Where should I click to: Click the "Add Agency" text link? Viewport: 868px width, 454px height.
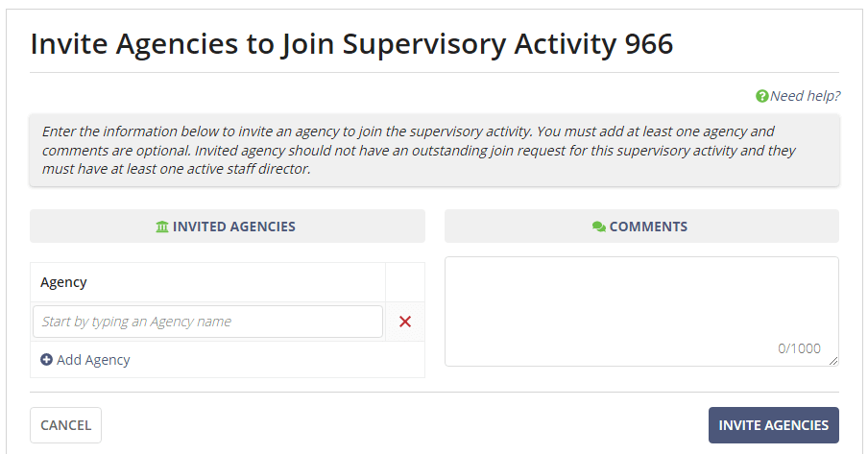coord(93,360)
